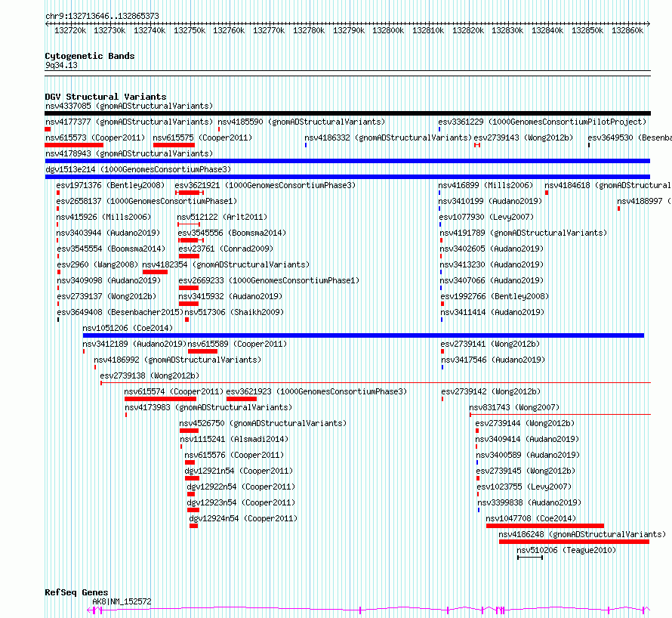The image size is (672, 618).
Task: Click esv2739142 (Wong2012b) label
Action: pyautogui.click(x=491, y=391)
